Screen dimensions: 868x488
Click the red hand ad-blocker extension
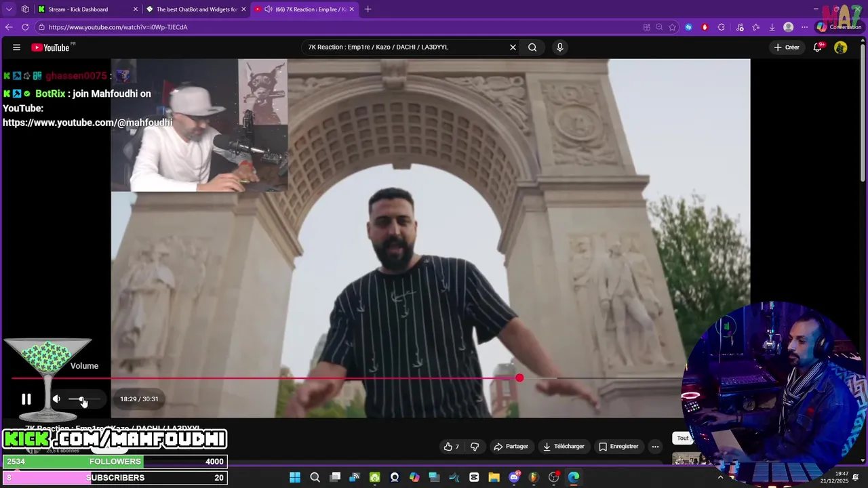tap(705, 27)
